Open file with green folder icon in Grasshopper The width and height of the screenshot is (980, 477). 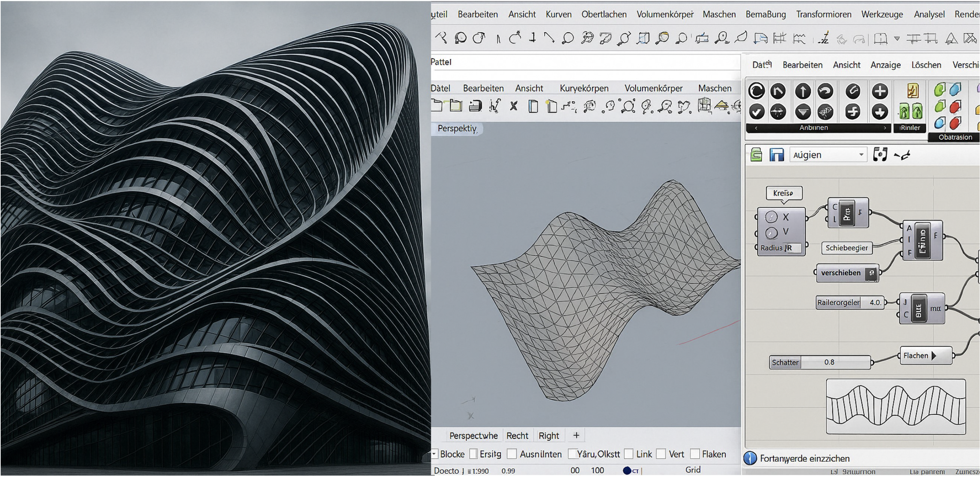click(x=756, y=155)
